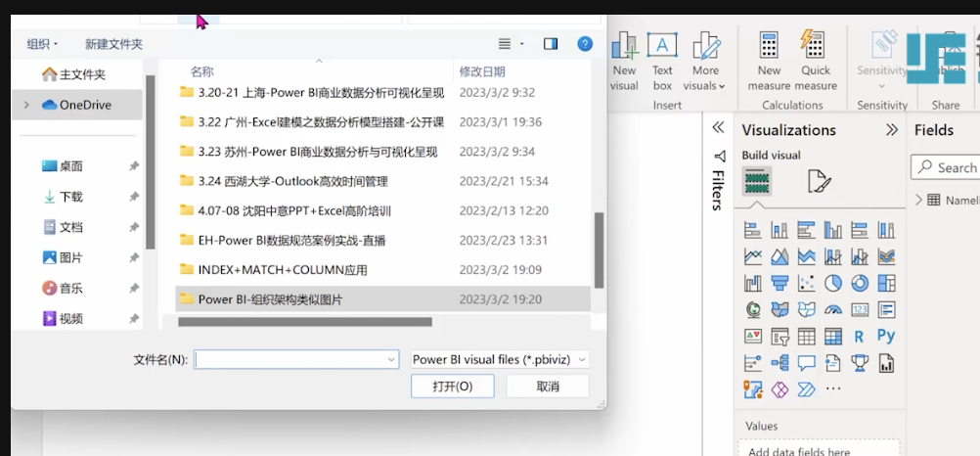Expand the Namelist table in Fields
This screenshot has height=456, width=980.
pyautogui.click(x=918, y=201)
